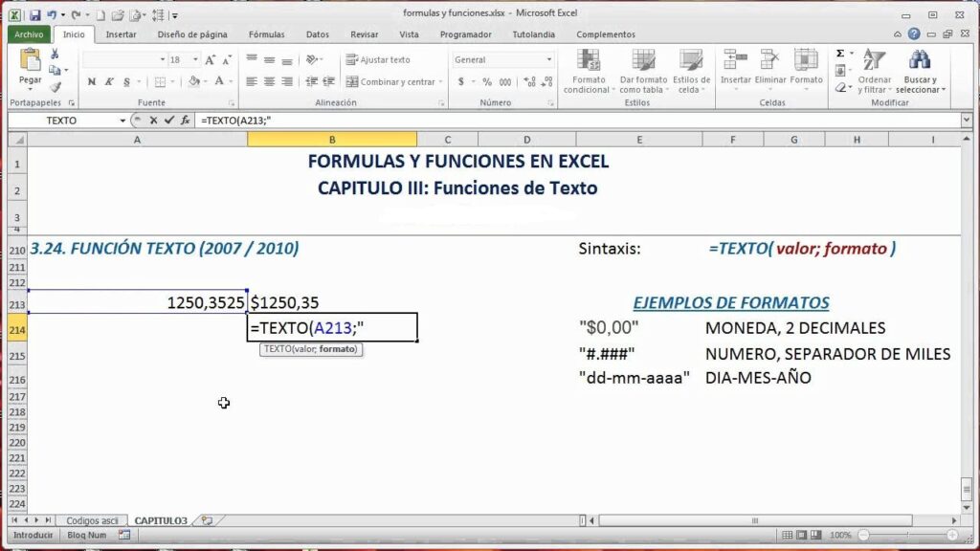Switch to the Diseño de página tab

pyautogui.click(x=192, y=35)
